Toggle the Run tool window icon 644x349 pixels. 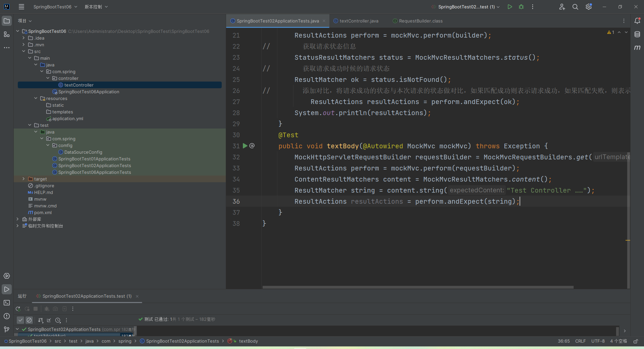point(7,289)
